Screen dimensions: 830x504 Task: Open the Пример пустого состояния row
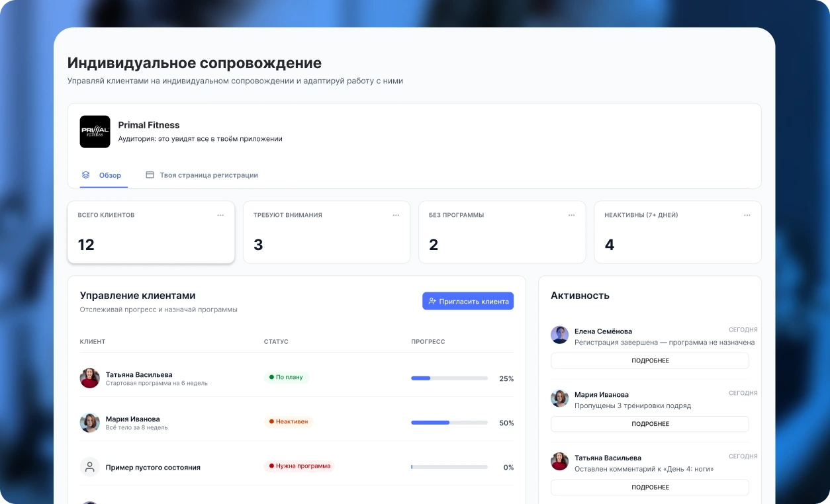(x=297, y=466)
